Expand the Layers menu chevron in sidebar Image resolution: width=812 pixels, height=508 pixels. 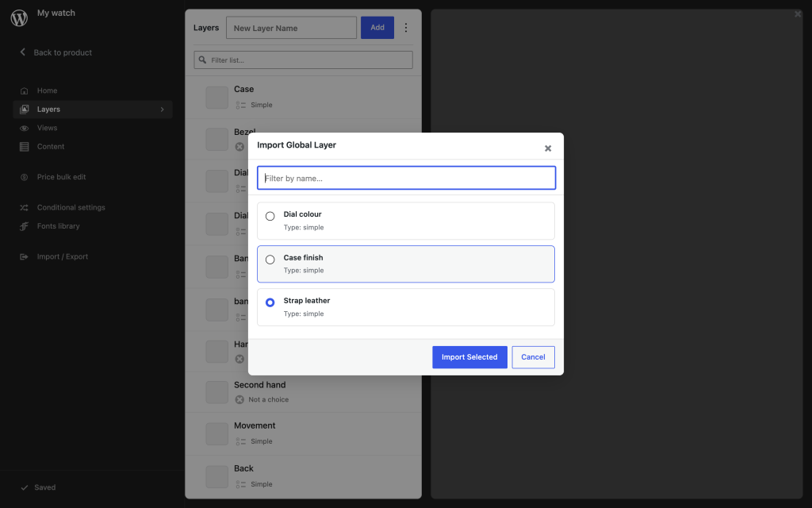162,110
